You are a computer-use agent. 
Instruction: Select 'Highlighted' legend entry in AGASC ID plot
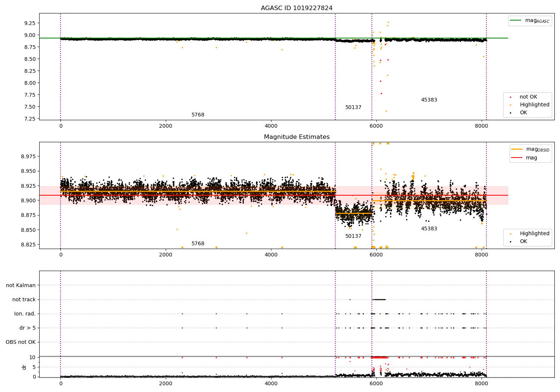pos(534,105)
